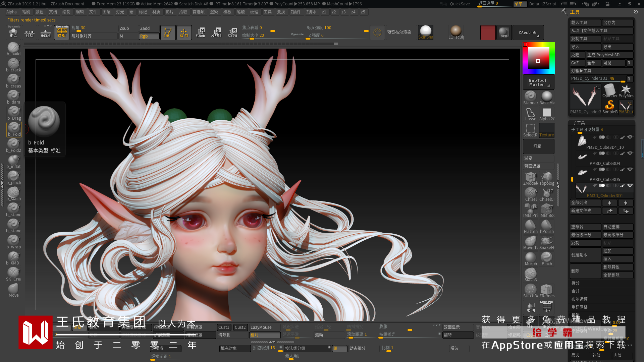Collapse the 子工具 panel header
The image size is (644, 362).
click(579, 123)
